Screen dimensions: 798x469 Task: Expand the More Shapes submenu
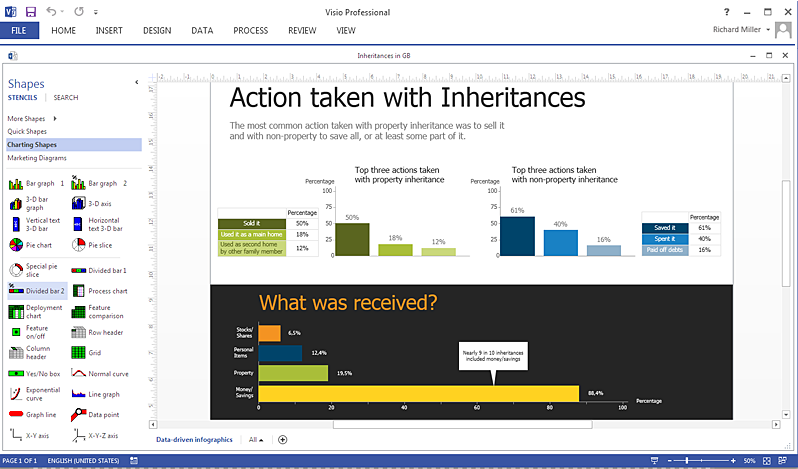tap(55, 119)
